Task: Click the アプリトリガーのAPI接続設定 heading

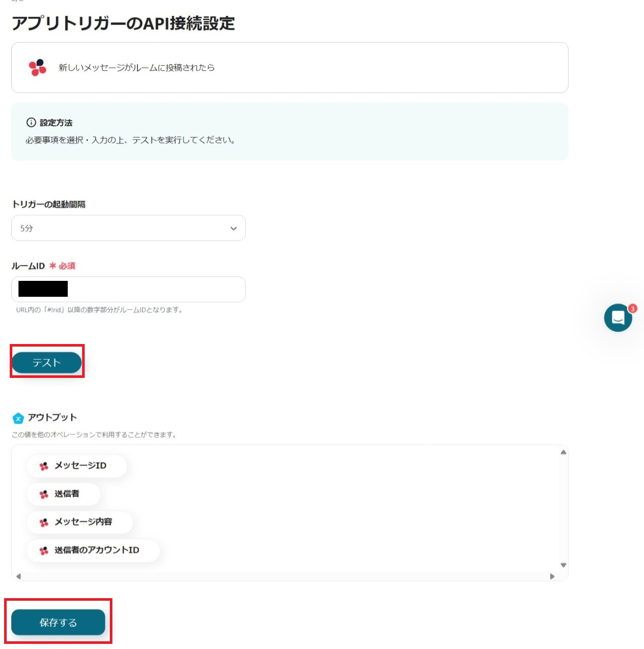Action: coord(123,23)
